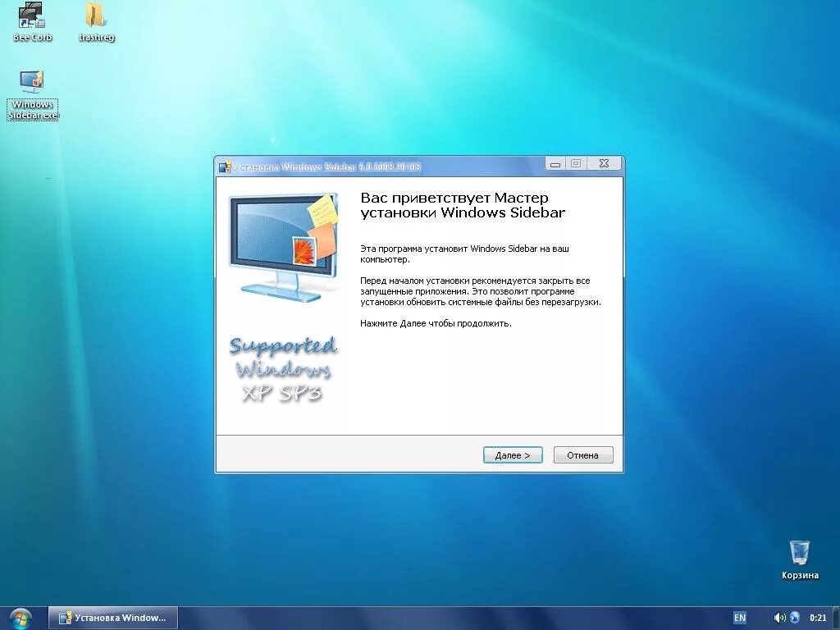Click the Отмена button to cancel installation

click(x=583, y=454)
